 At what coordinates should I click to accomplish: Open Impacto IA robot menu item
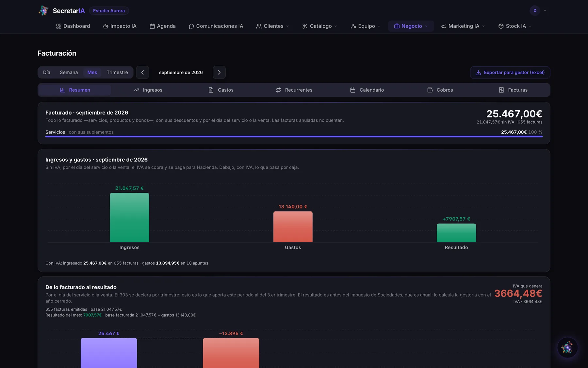[120, 26]
